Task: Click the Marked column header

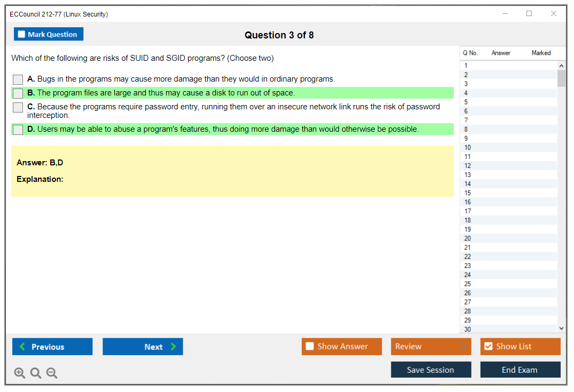Action: [x=541, y=53]
